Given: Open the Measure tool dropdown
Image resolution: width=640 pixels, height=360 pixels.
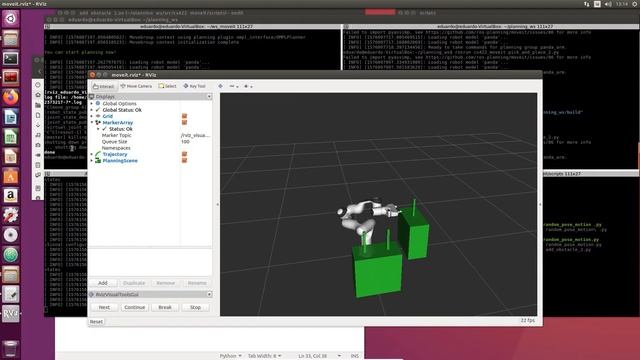Looking at the screenshot, I should (x=233, y=86).
